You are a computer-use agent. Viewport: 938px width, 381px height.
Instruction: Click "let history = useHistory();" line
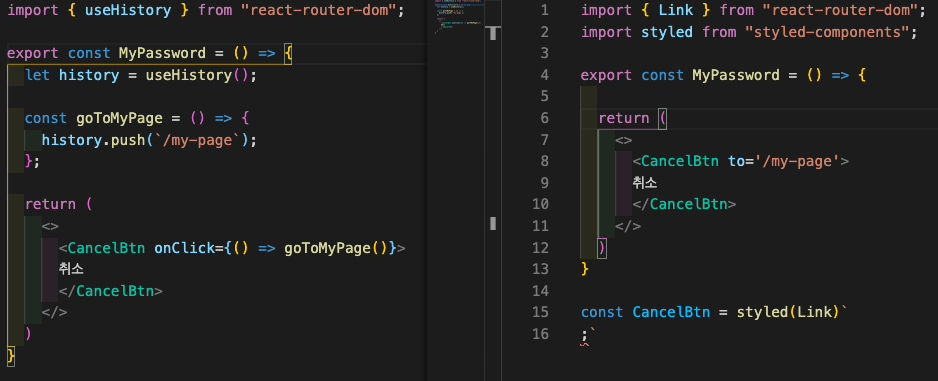point(141,75)
